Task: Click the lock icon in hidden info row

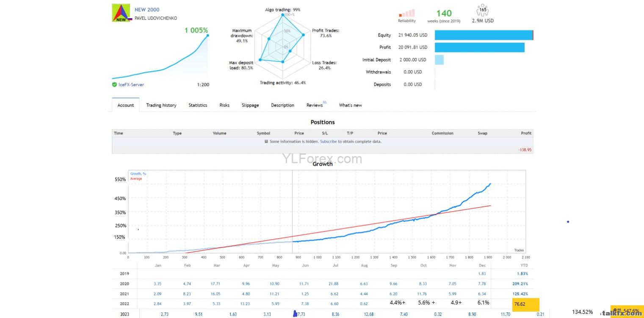Action: pos(266,142)
